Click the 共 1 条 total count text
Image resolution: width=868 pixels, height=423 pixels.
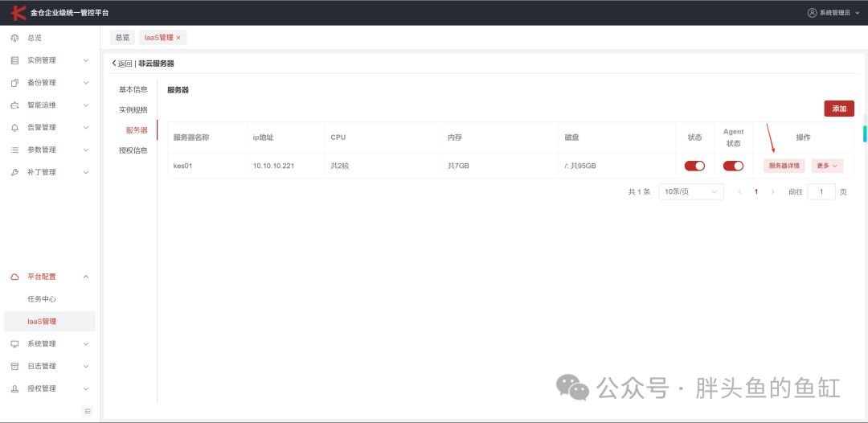pos(639,192)
